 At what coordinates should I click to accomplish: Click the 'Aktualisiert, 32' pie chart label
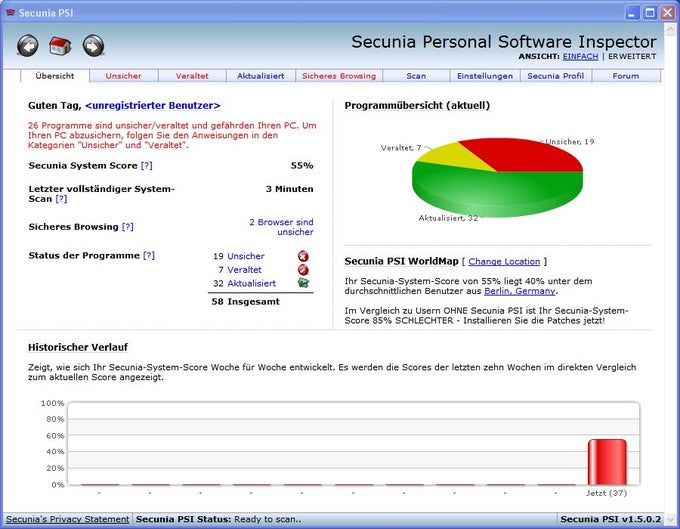click(448, 218)
